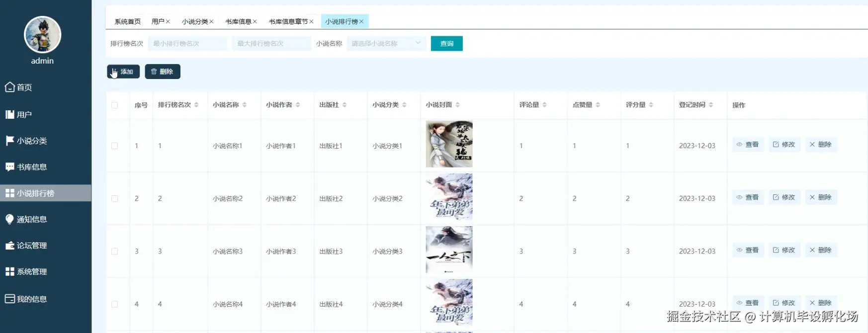Open the 请选择小说名称 dropdown
The image size is (868, 333).
pos(386,43)
